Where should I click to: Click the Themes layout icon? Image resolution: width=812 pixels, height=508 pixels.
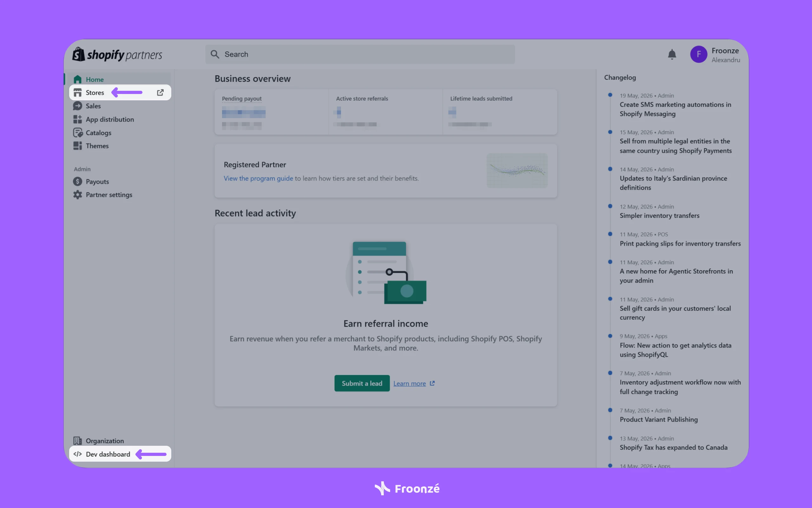pyautogui.click(x=77, y=146)
